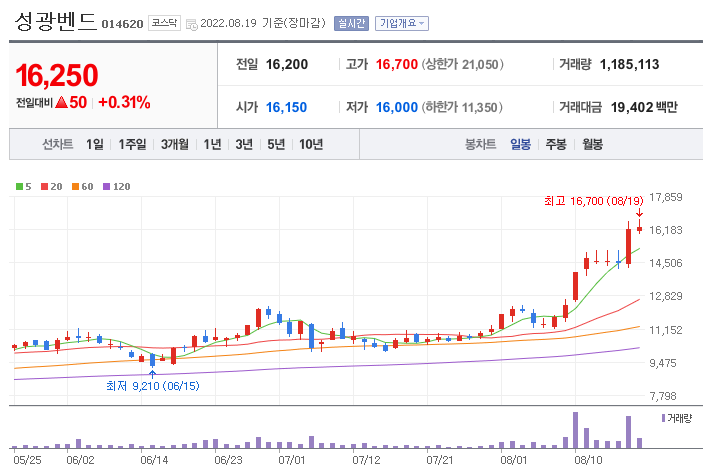
Task: Click the calendar icon before the date
Action: [x=191, y=25]
